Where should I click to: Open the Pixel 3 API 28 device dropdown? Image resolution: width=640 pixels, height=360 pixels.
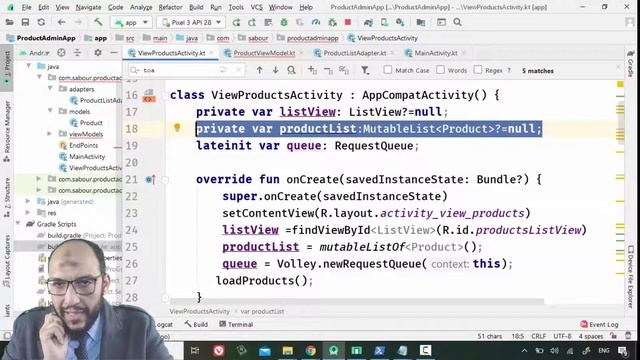191,22
